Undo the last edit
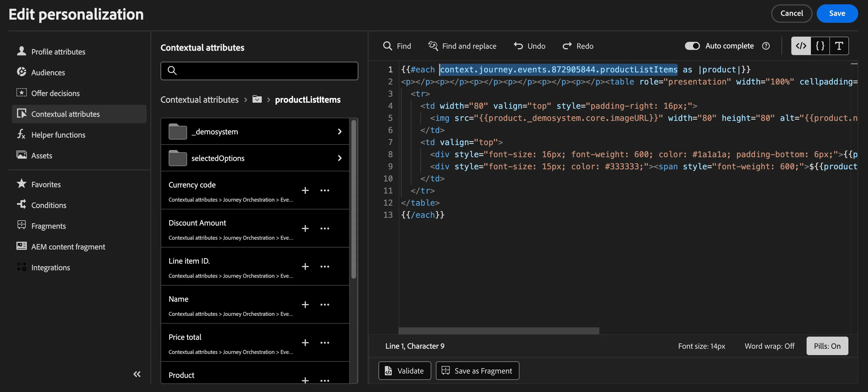868x392 pixels. (529, 46)
